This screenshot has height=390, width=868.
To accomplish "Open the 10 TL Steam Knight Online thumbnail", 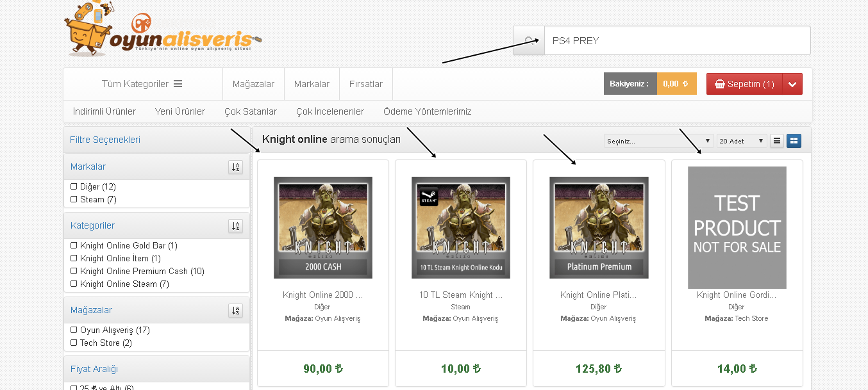I will [461, 227].
